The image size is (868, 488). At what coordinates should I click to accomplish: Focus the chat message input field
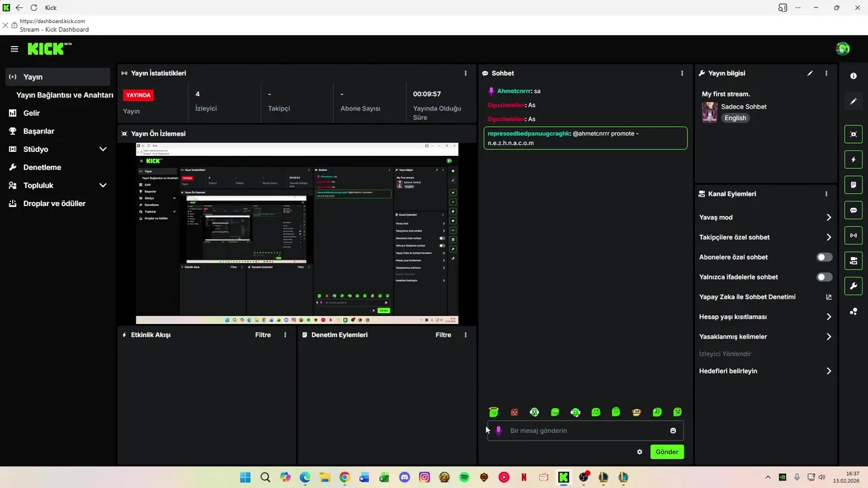coord(587,430)
